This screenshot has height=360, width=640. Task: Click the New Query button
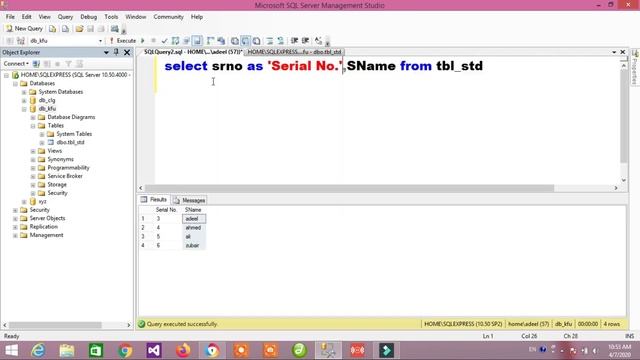pyautogui.click(x=24, y=29)
